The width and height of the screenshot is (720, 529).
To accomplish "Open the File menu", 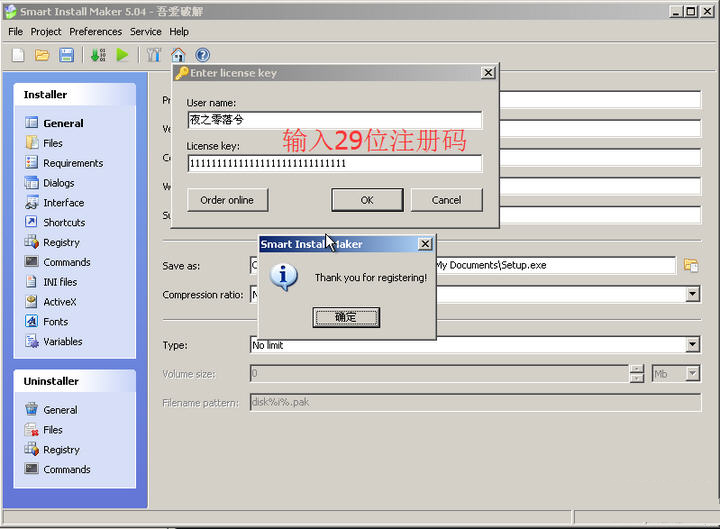I will [15, 32].
